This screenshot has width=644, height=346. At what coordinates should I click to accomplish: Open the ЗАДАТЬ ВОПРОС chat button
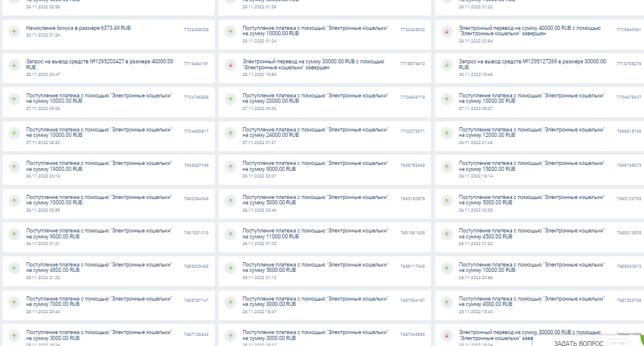(579, 343)
